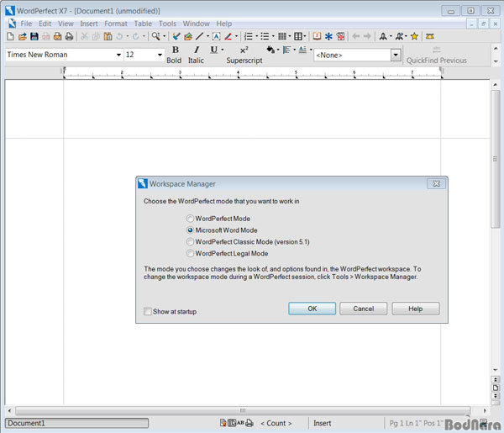Click the Redo arrow icon

pos(136,36)
